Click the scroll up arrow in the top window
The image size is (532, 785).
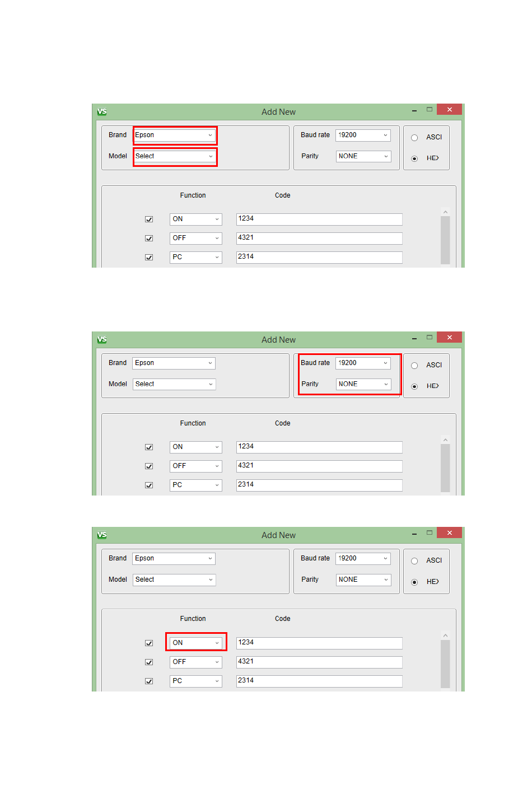(445, 212)
